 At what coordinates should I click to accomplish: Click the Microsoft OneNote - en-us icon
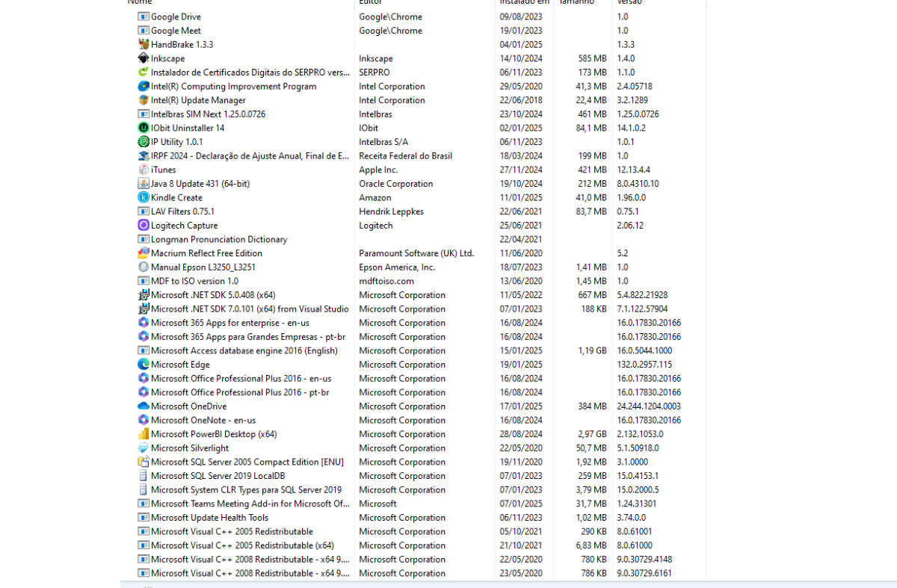(x=144, y=420)
